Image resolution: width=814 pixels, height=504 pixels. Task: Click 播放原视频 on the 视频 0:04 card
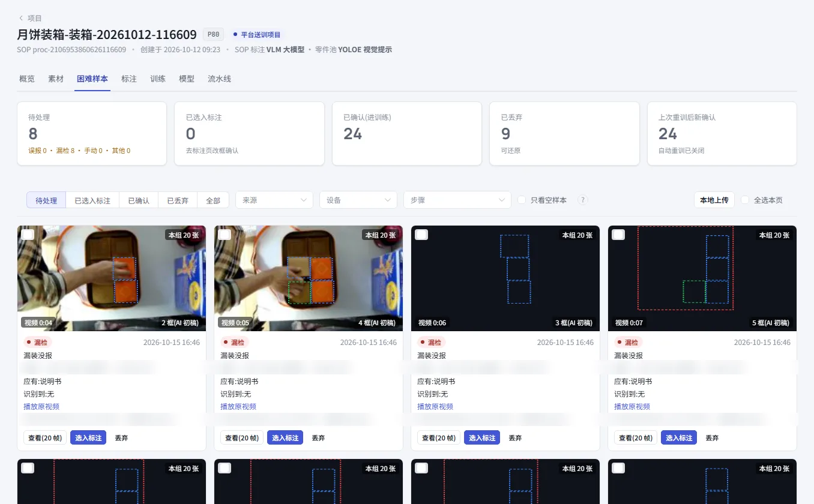click(x=41, y=406)
